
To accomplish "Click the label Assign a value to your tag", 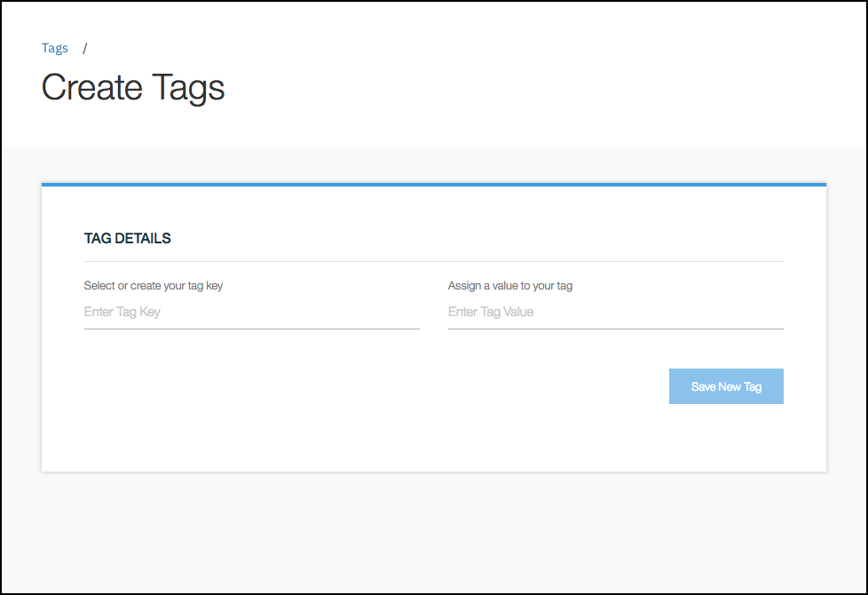I will 509,285.
